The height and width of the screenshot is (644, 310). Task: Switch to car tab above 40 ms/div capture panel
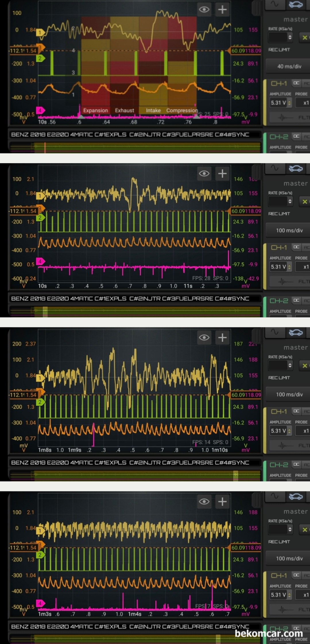[296, 4]
